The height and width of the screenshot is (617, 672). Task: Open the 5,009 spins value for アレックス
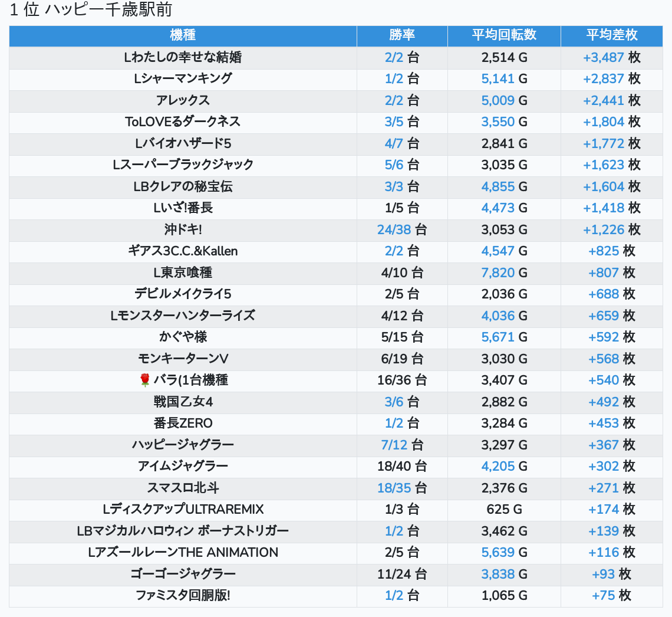click(x=498, y=101)
